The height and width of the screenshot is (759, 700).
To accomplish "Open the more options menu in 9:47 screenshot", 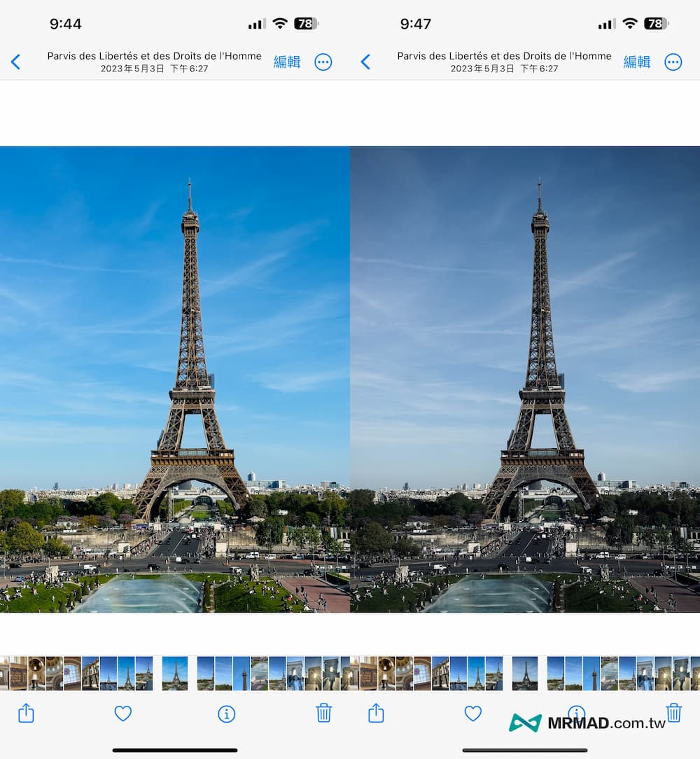I will [x=673, y=62].
